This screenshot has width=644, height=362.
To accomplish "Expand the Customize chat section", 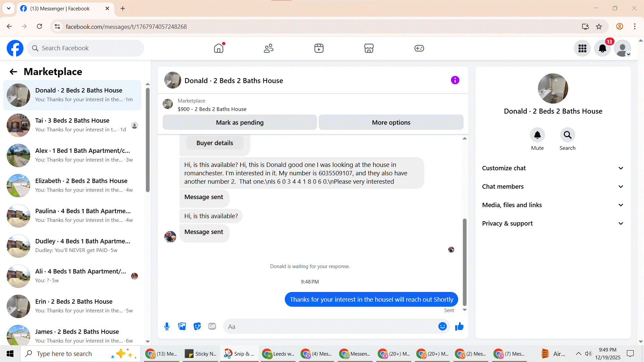I will (553, 168).
